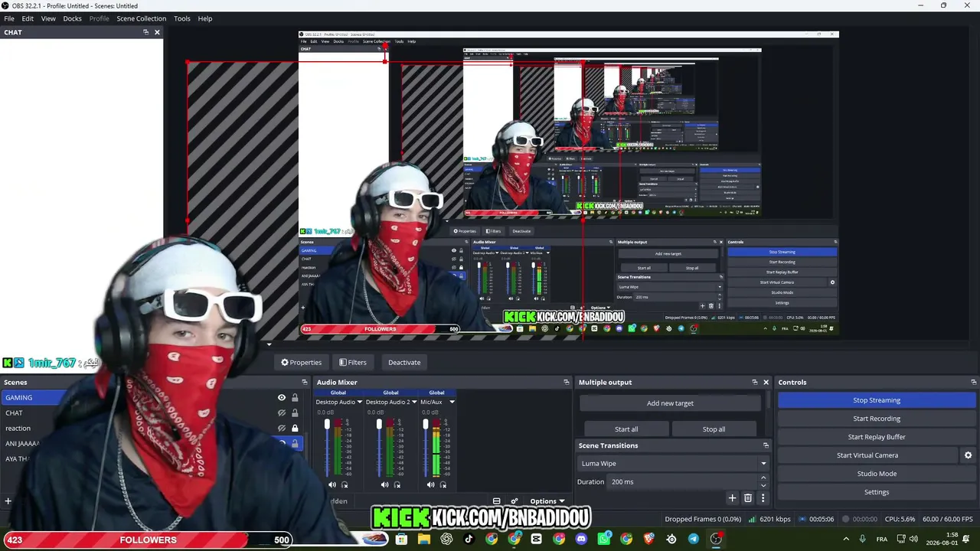
Task: Open Audio Mixer Options dropdown
Action: [547, 501]
